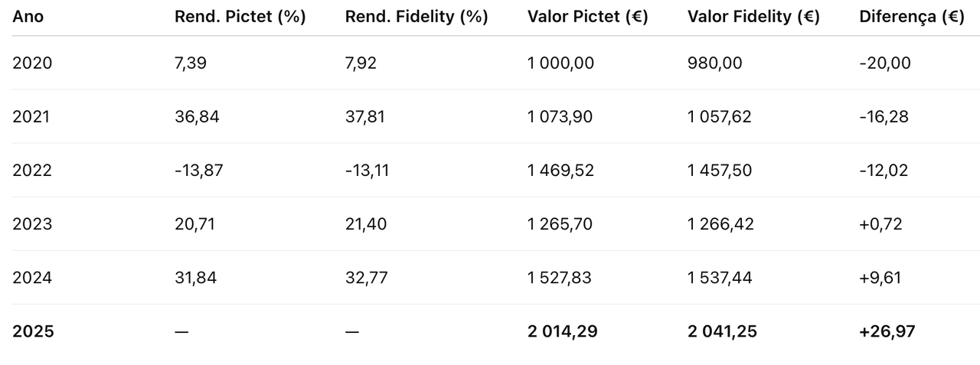
Task: Click the 1 469,52 Pictet value
Action: coord(560,170)
